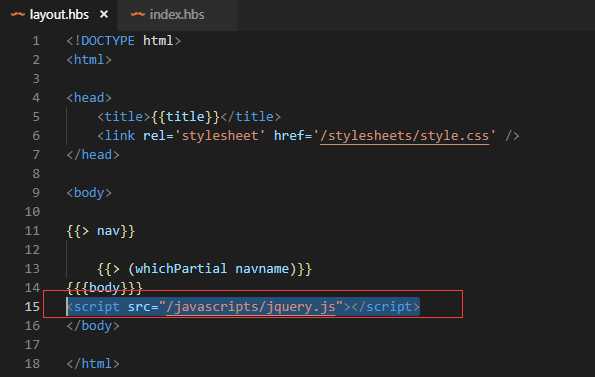Click line number 1 in gutter
Image resolution: width=595 pixels, height=377 pixels.
point(36,41)
